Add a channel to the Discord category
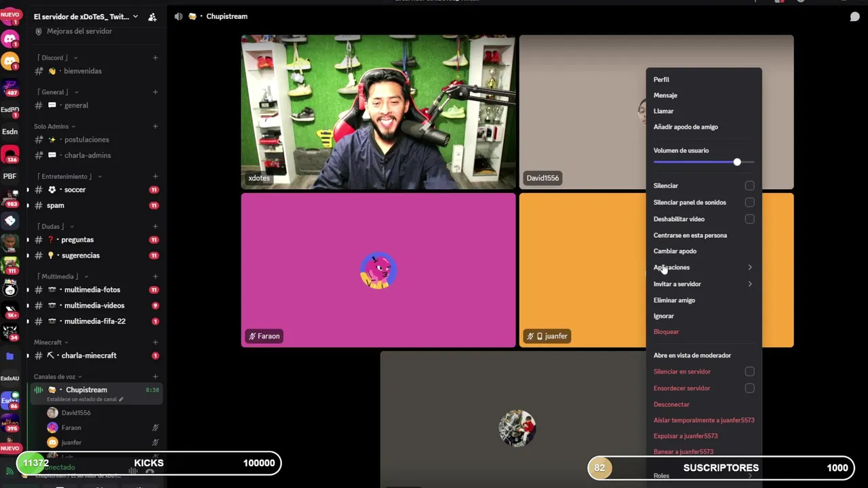This screenshot has height=488, width=868. point(155,58)
